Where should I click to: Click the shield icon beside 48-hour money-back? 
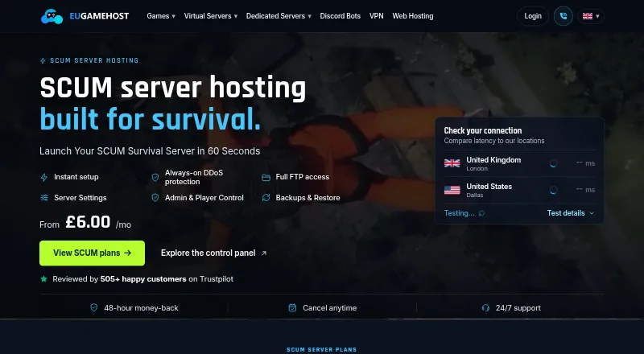point(93,307)
